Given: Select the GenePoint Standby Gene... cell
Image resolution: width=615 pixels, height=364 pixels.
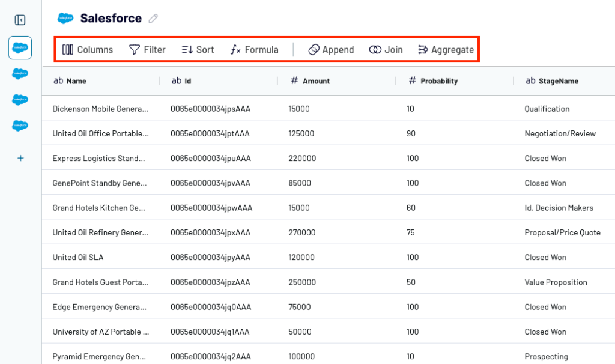Looking at the screenshot, I should click(x=100, y=183).
